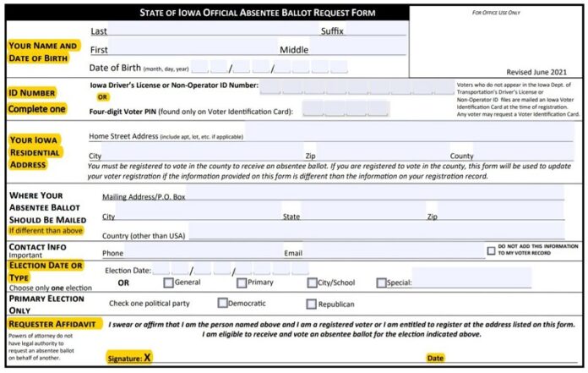Click the Last name input field
The width and height of the screenshot is (588, 373).
[213, 29]
